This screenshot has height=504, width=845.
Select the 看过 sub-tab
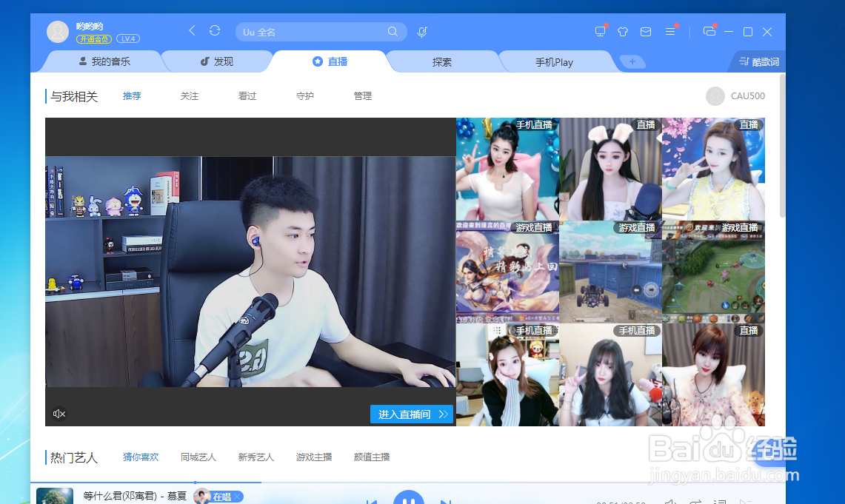pyautogui.click(x=247, y=96)
